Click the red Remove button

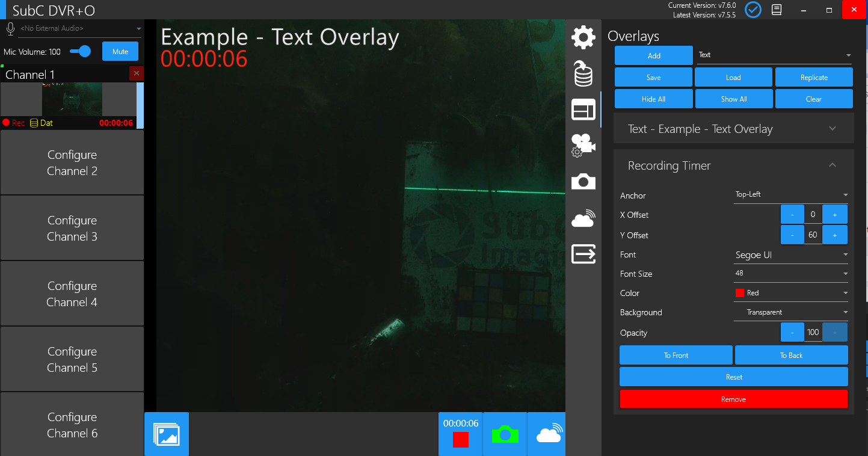point(733,399)
